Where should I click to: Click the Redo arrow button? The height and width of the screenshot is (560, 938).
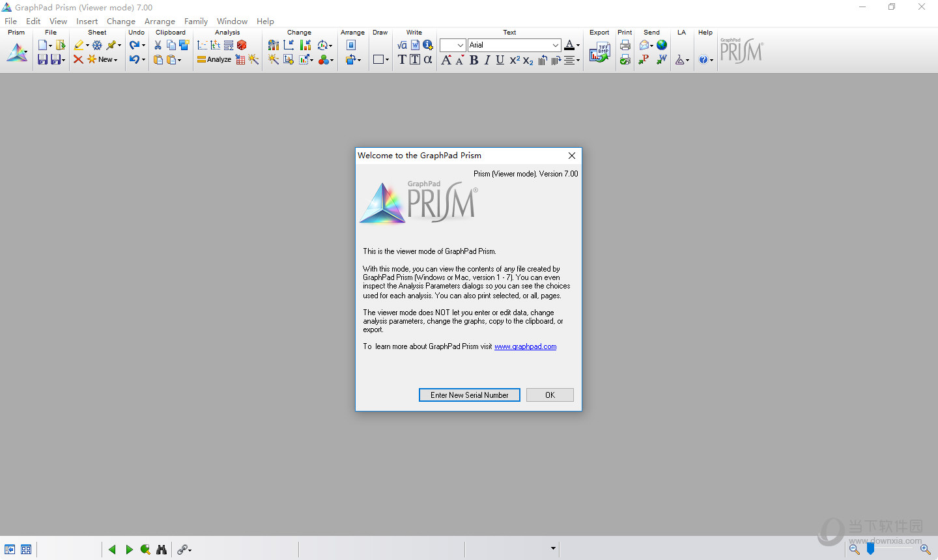tap(134, 45)
